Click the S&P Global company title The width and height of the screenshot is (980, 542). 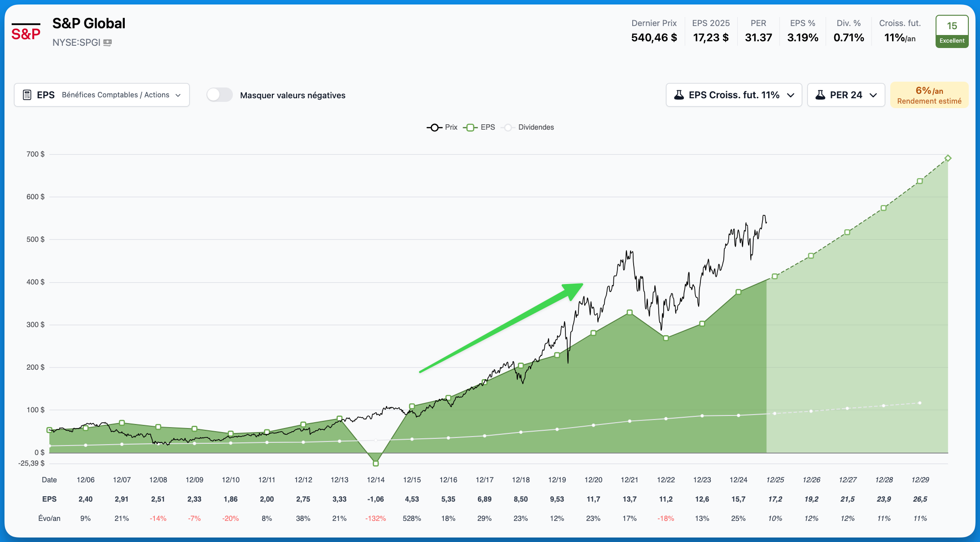pyautogui.click(x=89, y=23)
